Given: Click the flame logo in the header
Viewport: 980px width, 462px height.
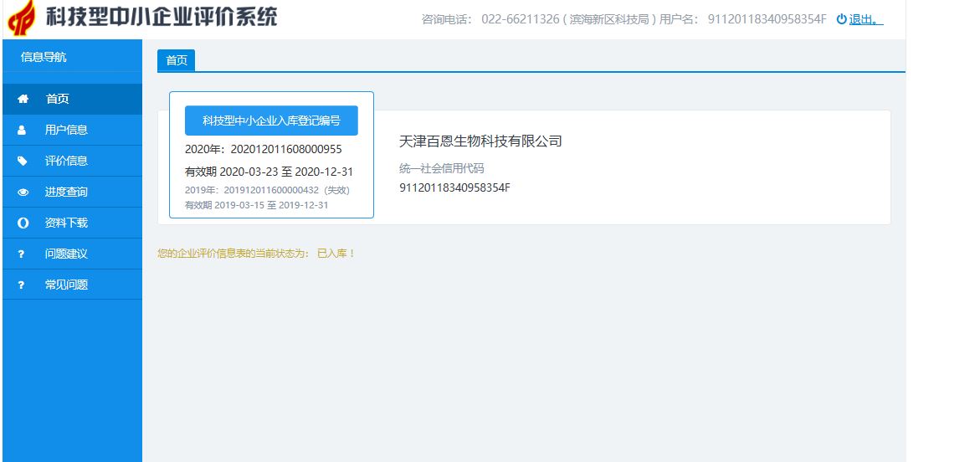Looking at the screenshot, I should tap(22, 18).
